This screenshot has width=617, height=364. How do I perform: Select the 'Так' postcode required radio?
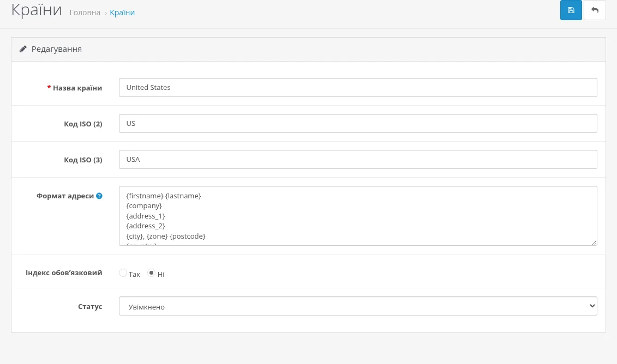pos(123,273)
